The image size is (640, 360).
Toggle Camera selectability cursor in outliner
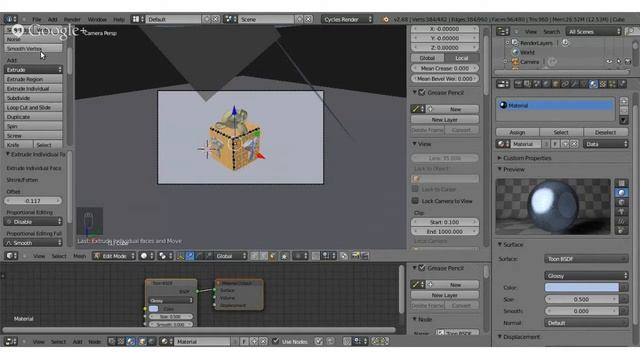tap(619, 62)
